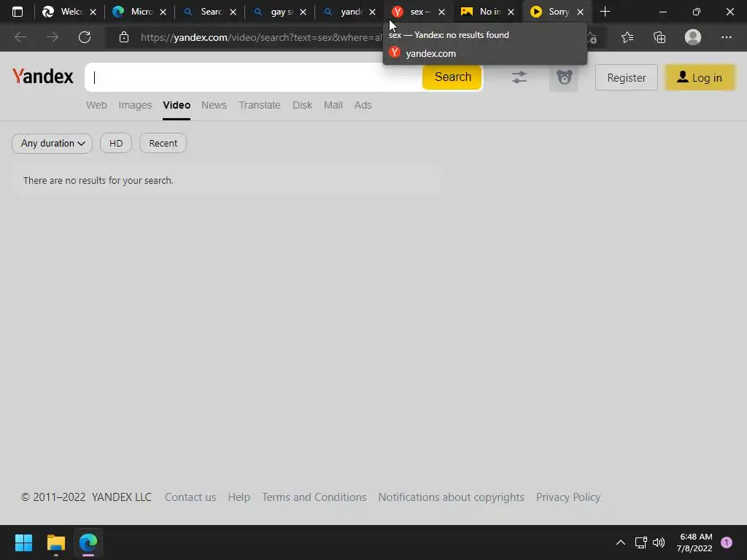Open the Privacy Policy link
The image size is (747, 560).
coord(568,497)
